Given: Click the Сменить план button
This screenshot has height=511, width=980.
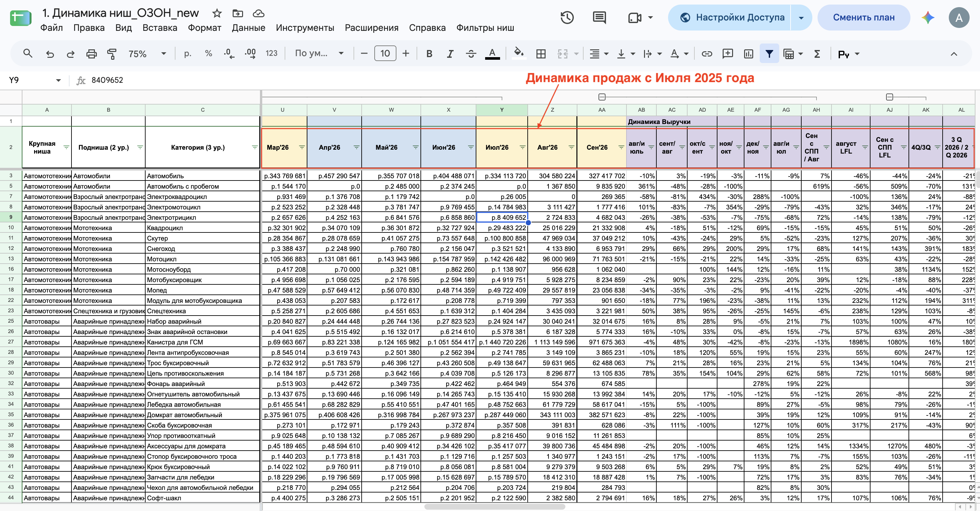Looking at the screenshot, I should point(864,18).
